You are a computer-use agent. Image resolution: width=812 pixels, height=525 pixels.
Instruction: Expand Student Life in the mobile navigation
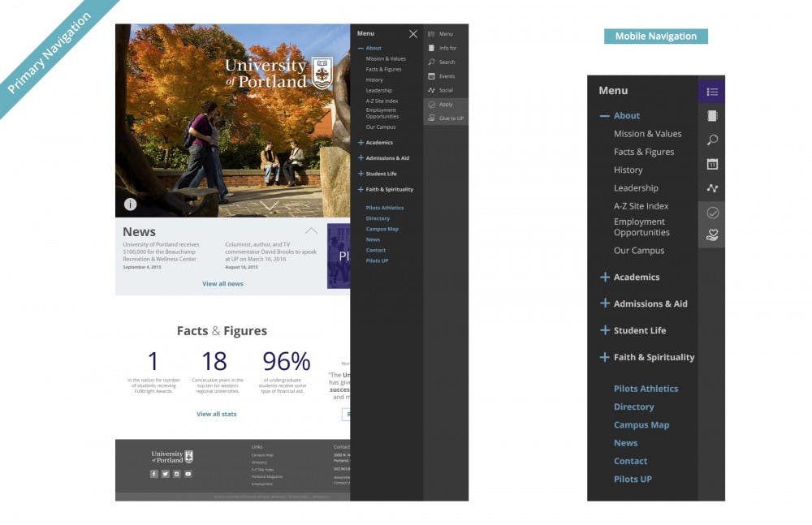coord(604,330)
